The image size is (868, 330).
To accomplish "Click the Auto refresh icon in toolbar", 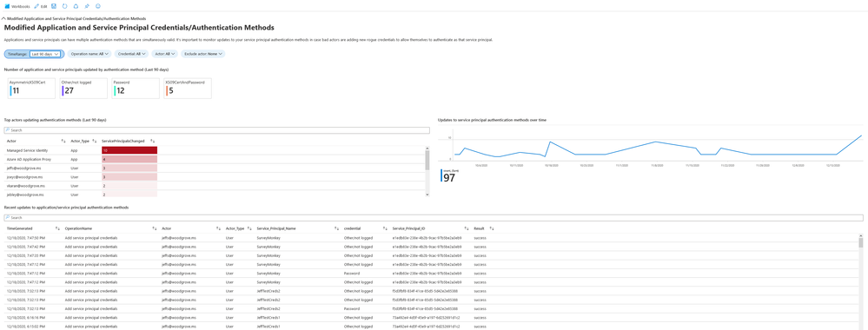I will [76, 5].
